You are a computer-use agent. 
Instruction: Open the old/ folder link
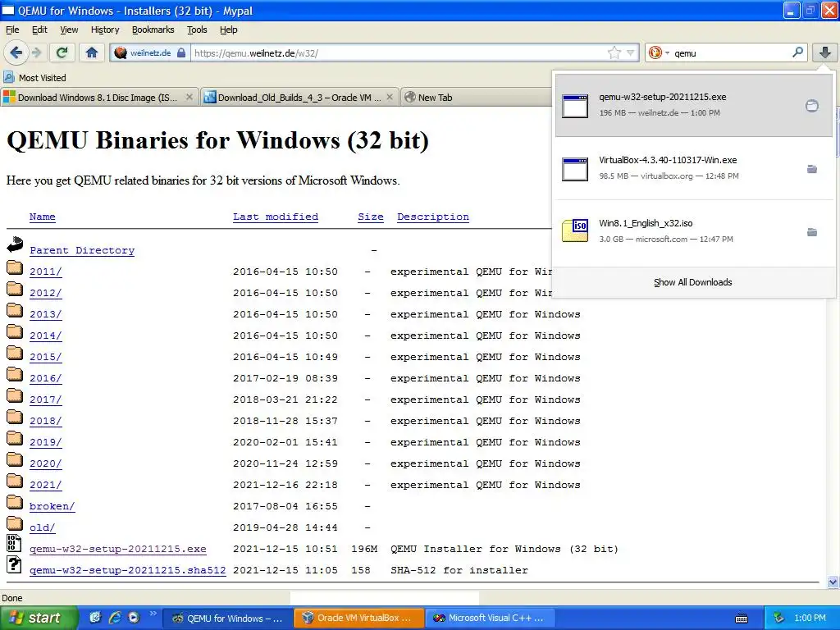click(43, 527)
